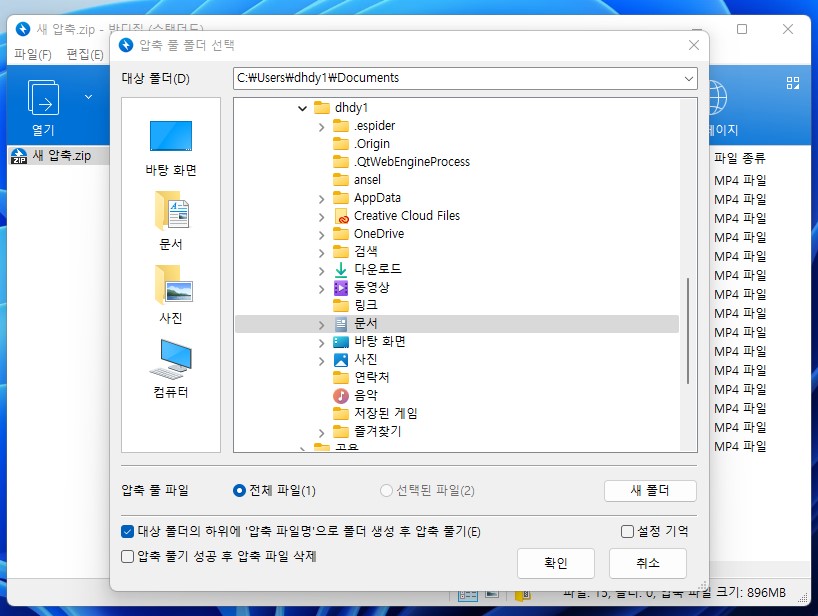This screenshot has height=616, width=818.
Task: Select the 음악 tree item label
Action: (x=366, y=395)
